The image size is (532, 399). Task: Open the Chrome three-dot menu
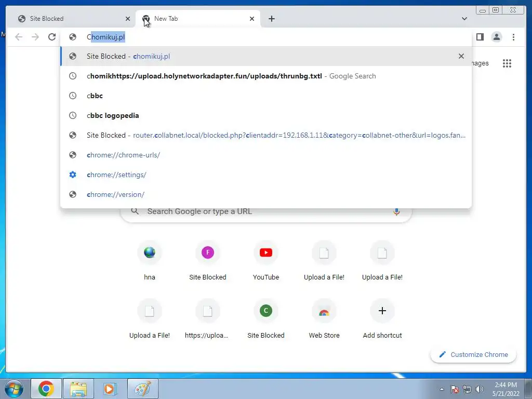(x=513, y=37)
